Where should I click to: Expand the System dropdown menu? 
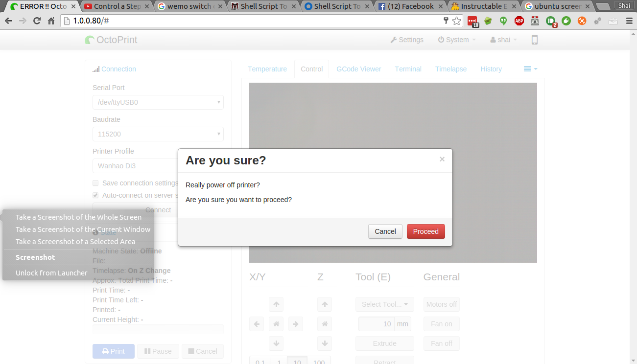pyautogui.click(x=456, y=40)
